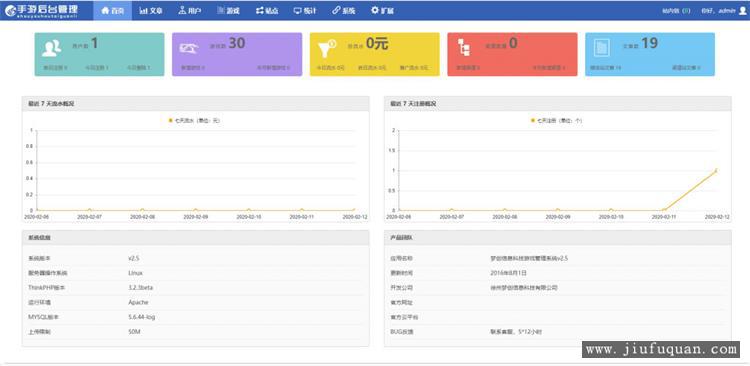Image resolution: width=750 pixels, height=366 pixels.
Task: Click the chart icon beside 文章
Action: click(x=143, y=11)
